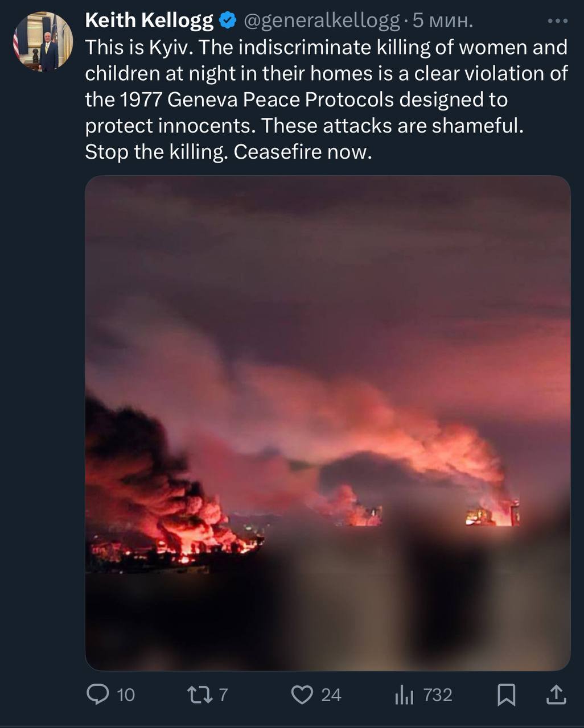Click the like count of 24
584x728 pixels.
pyautogui.click(x=331, y=694)
